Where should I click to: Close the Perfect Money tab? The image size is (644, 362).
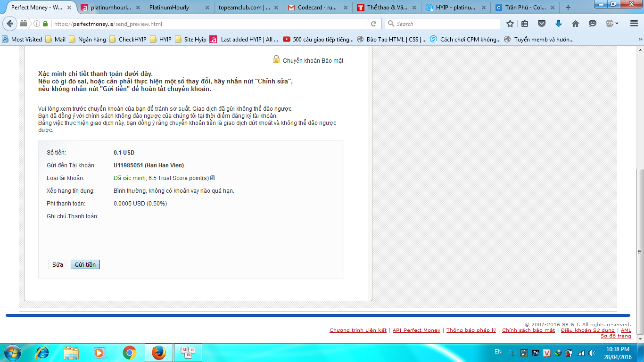pyautogui.click(x=68, y=8)
